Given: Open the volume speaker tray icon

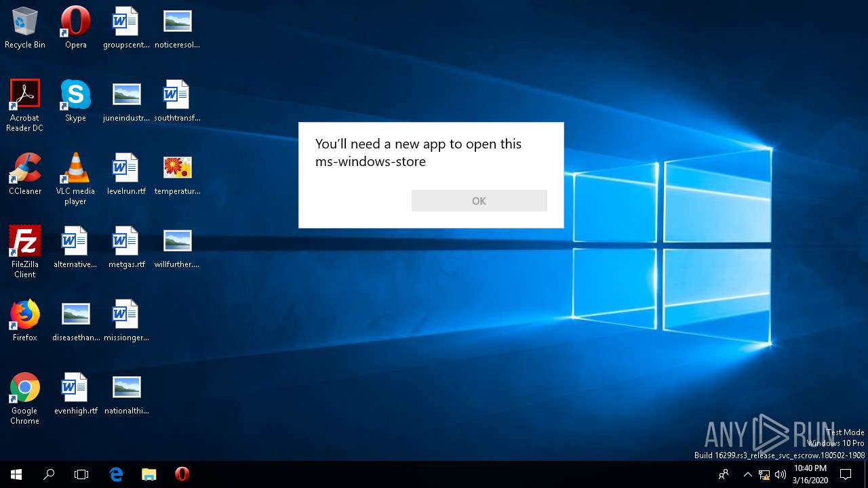Looking at the screenshot, I should 781,474.
